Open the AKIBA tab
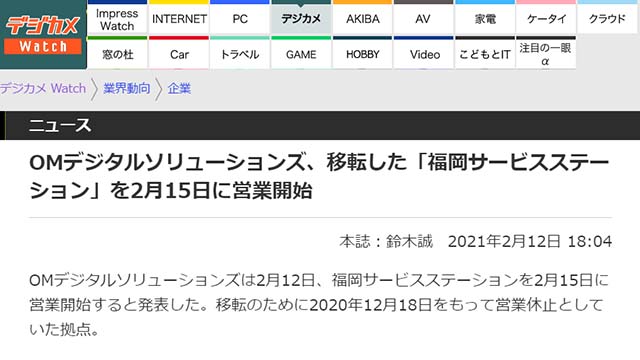 pos(362,18)
